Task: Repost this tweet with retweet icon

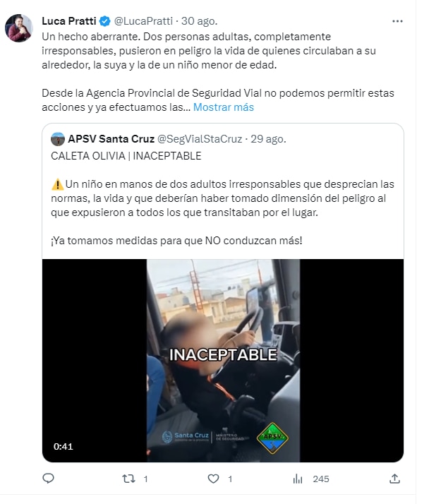Action: (128, 479)
